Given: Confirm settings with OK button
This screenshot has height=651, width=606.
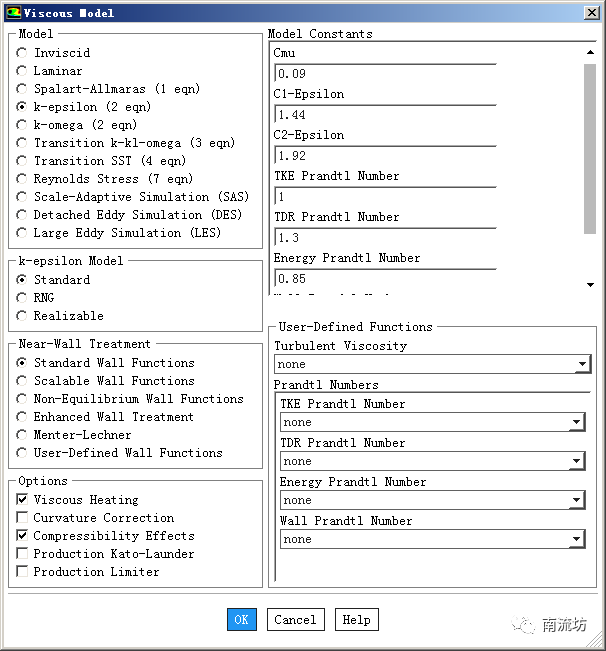Looking at the screenshot, I should pyautogui.click(x=242, y=619).
